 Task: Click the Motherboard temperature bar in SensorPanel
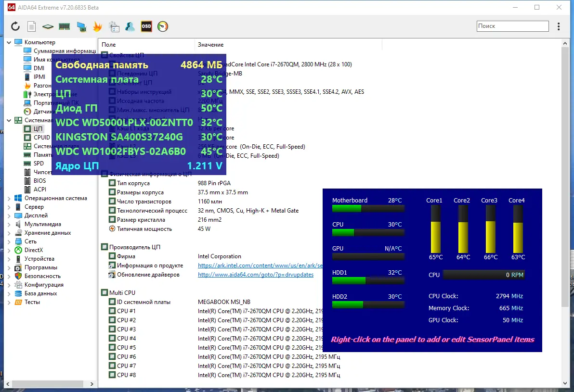coord(368,208)
